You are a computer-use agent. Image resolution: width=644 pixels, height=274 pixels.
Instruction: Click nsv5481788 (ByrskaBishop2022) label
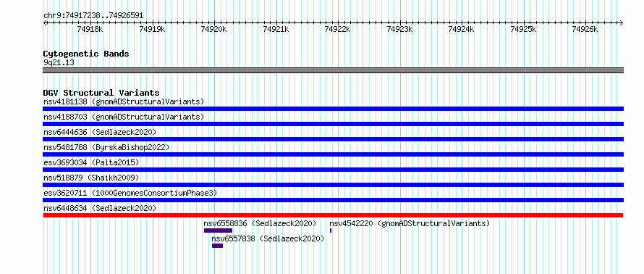(x=106, y=147)
